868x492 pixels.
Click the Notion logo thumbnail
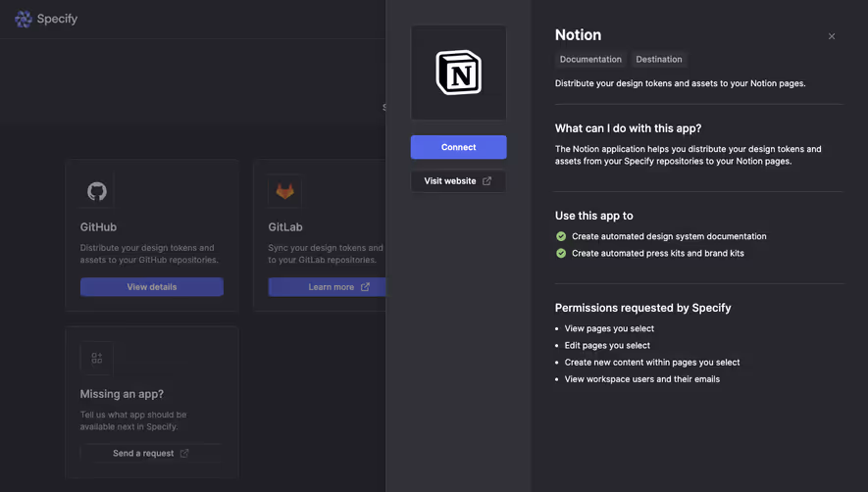(458, 73)
